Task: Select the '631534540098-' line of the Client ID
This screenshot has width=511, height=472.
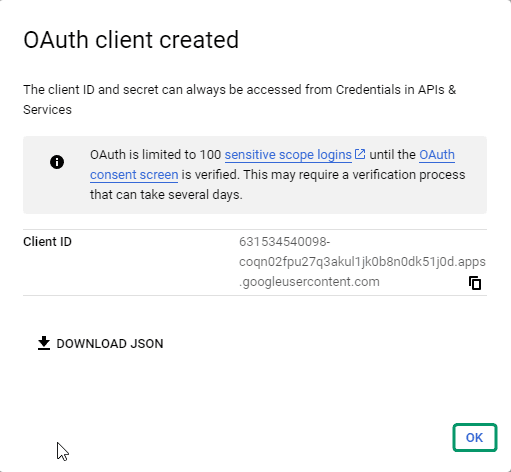Action: click(285, 242)
